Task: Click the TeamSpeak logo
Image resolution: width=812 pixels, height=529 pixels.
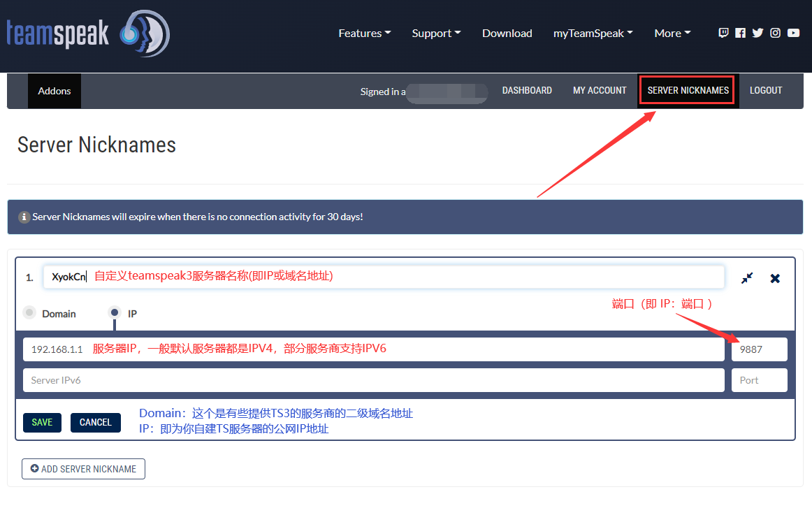Action: click(x=88, y=34)
